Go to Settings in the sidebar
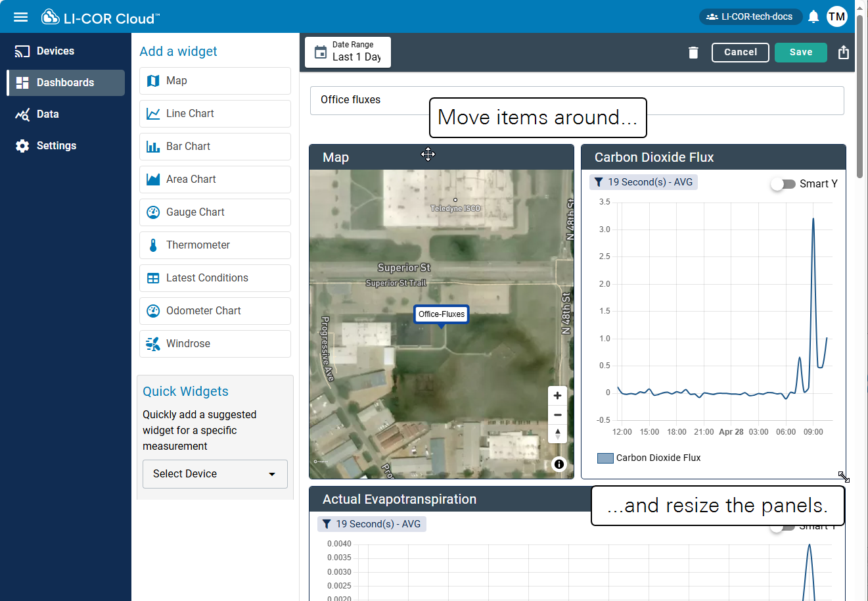This screenshot has width=868, height=601. [66, 146]
